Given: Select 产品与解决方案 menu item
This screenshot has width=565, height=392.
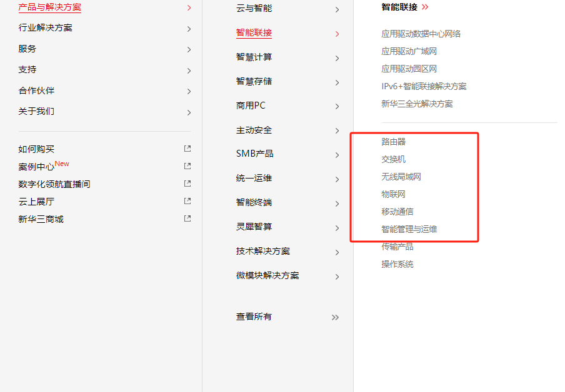Looking at the screenshot, I should (50, 7).
